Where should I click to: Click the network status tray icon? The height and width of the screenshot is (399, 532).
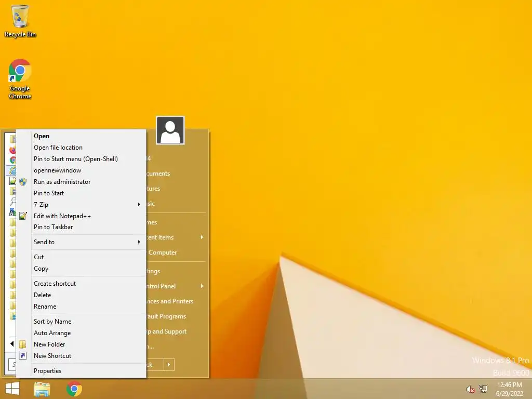coord(483,389)
